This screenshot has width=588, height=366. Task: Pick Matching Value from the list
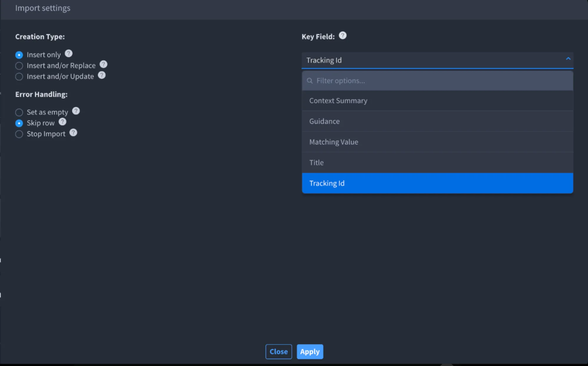[437, 142]
